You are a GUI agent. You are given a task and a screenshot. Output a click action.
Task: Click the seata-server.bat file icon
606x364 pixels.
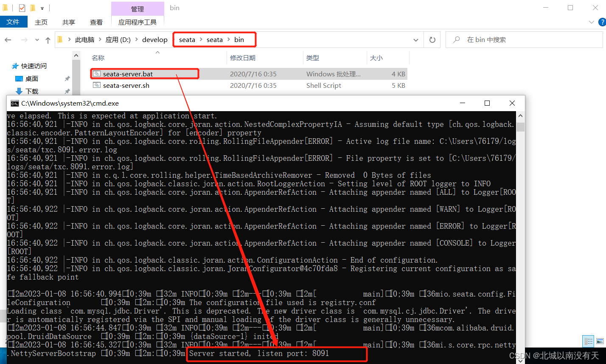(x=97, y=74)
